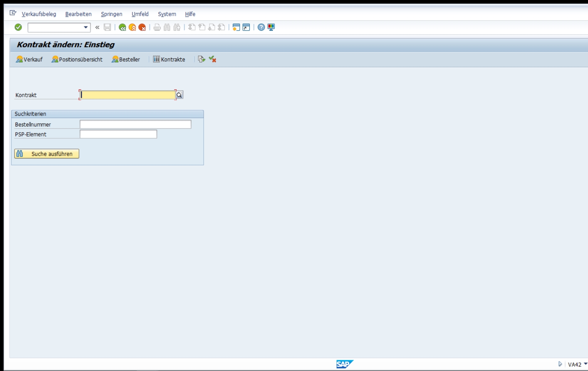Click the Create new session icon
588x371 pixels.
click(x=236, y=27)
